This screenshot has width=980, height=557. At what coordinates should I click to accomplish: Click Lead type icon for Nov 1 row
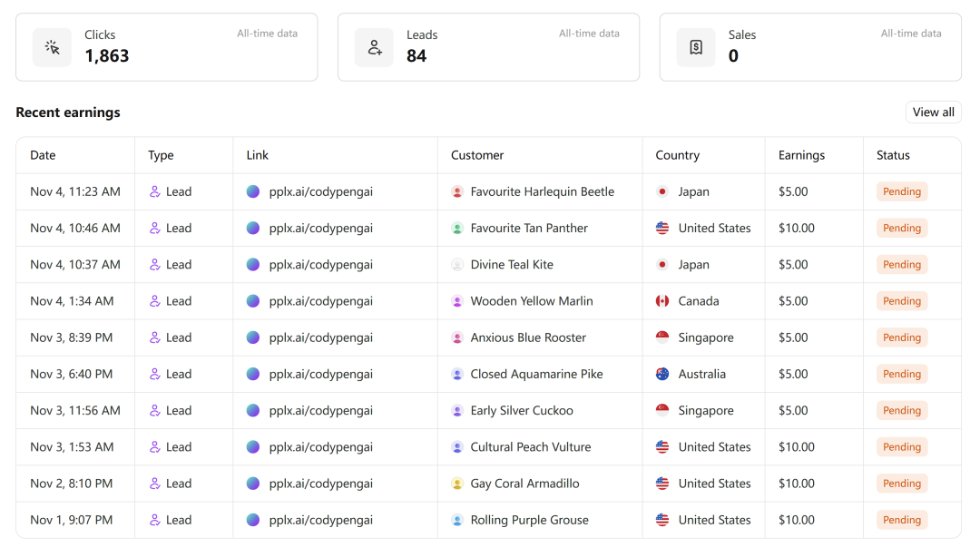pos(155,520)
